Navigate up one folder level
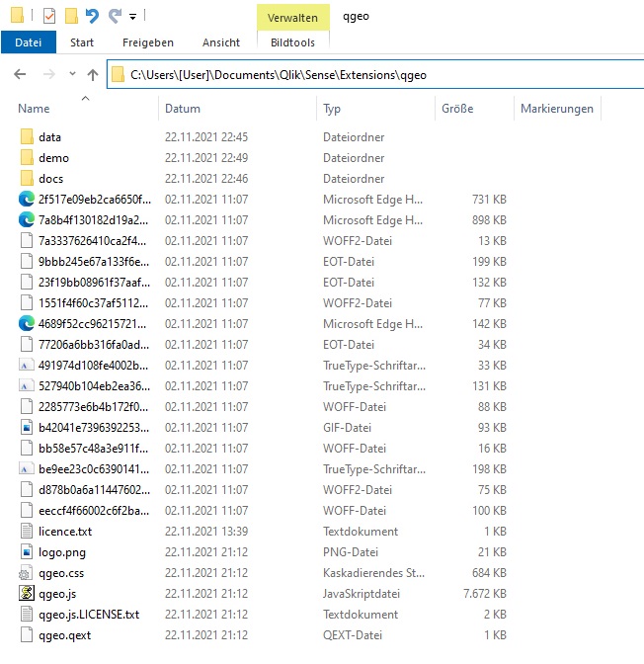Screen dimensions: 644x664 (x=93, y=74)
